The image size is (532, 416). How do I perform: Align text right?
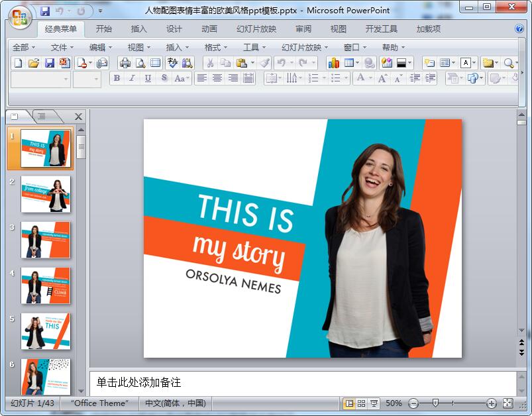point(233,78)
